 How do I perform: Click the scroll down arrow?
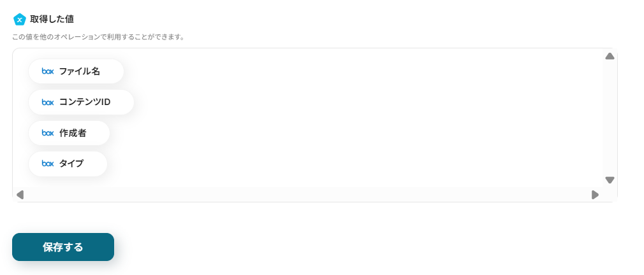610,180
